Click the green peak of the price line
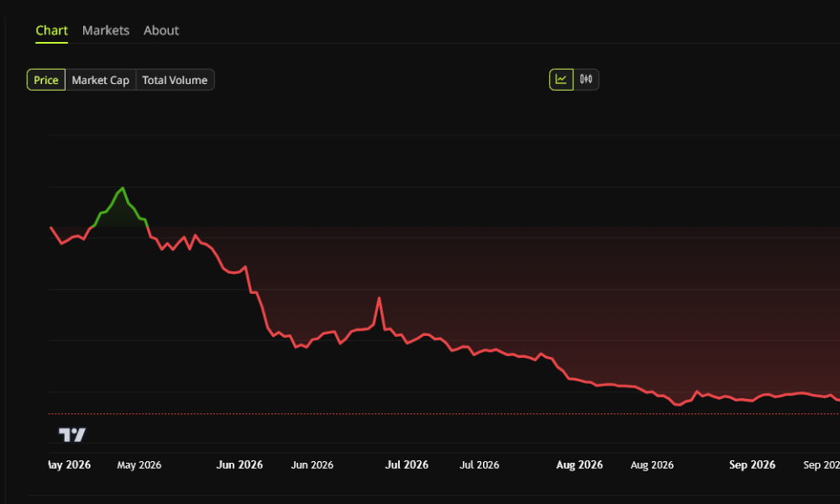 pos(123,188)
